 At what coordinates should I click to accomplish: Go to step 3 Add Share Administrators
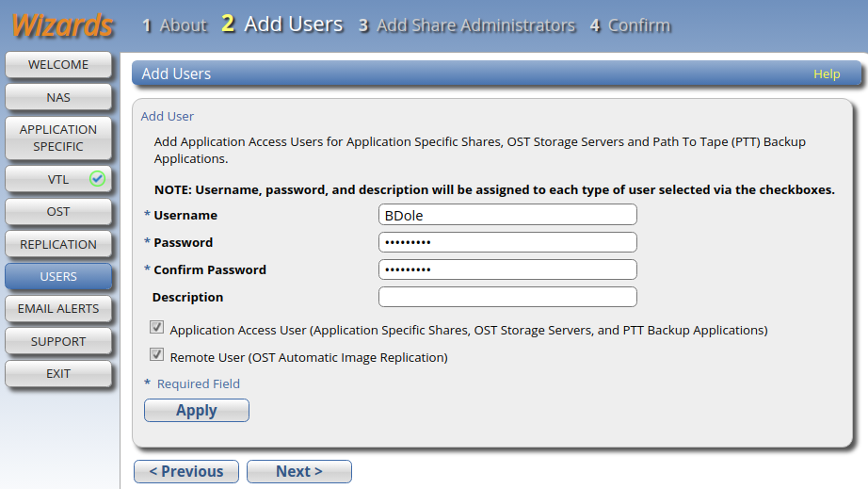pos(467,25)
